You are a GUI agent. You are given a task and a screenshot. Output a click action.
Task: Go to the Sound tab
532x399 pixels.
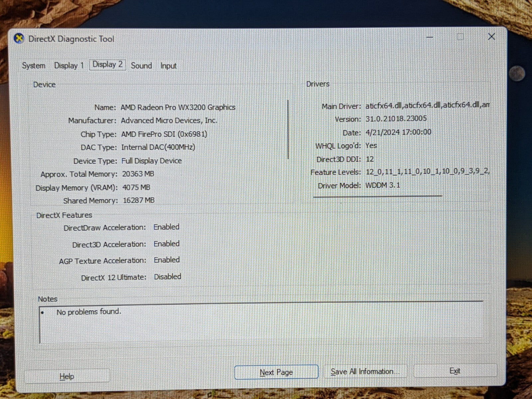tap(141, 66)
